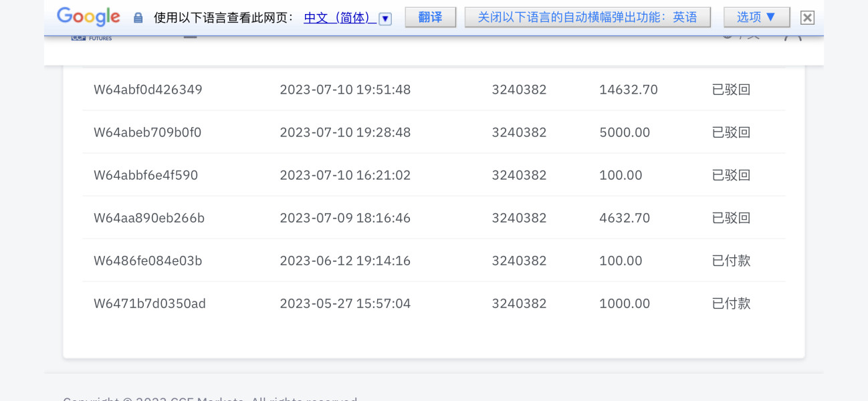
Task: Click amount 4632.70
Action: coord(625,218)
